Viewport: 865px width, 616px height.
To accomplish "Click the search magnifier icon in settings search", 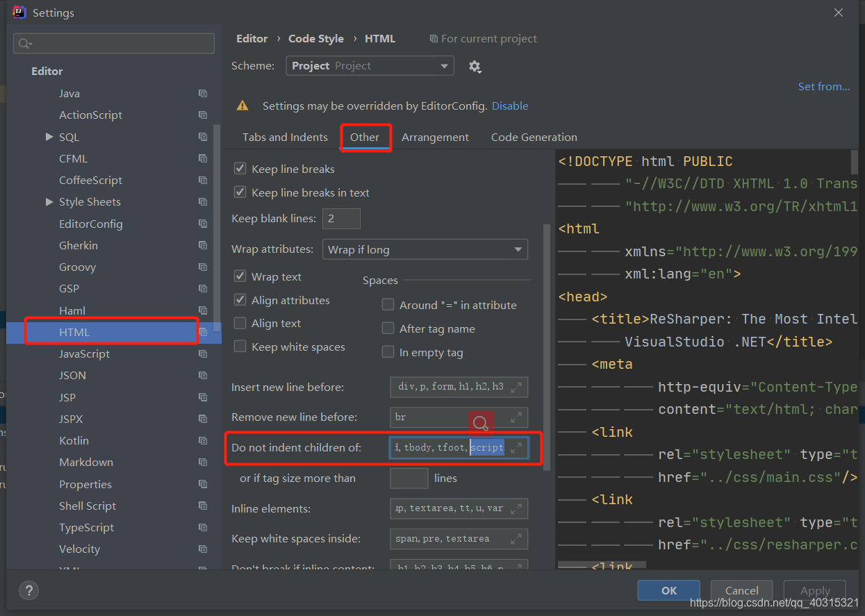I will coord(25,44).
